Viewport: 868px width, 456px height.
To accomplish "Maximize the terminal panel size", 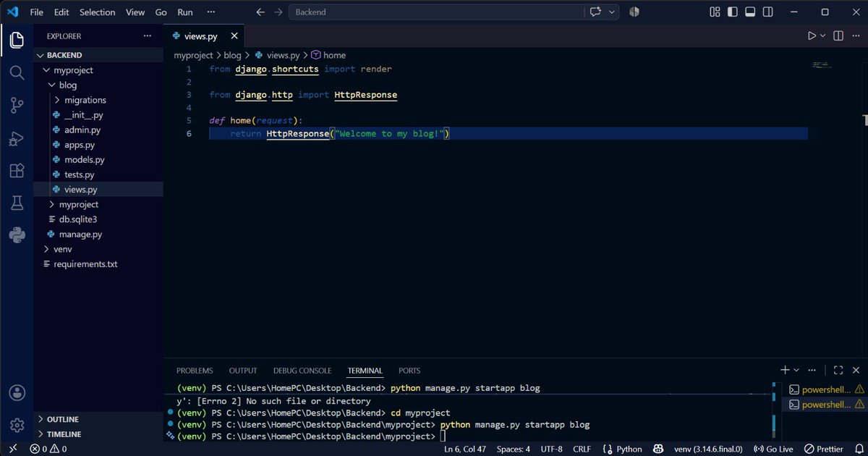I will [838, 370].
